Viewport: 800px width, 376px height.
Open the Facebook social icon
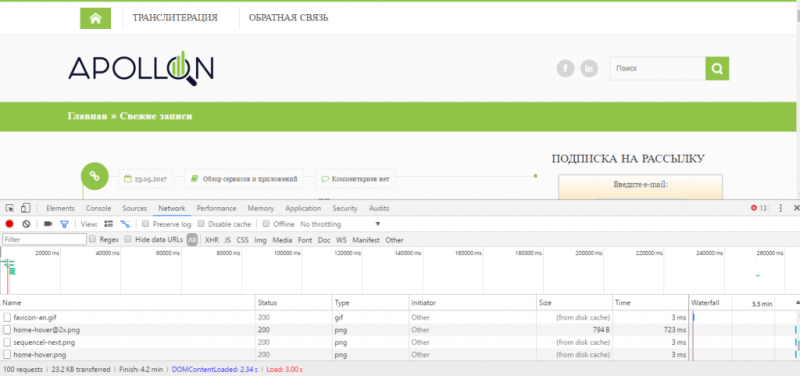565,68
